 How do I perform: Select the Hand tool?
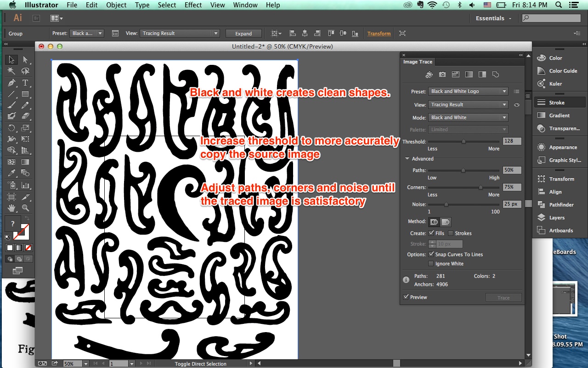(x=11, y=208)
